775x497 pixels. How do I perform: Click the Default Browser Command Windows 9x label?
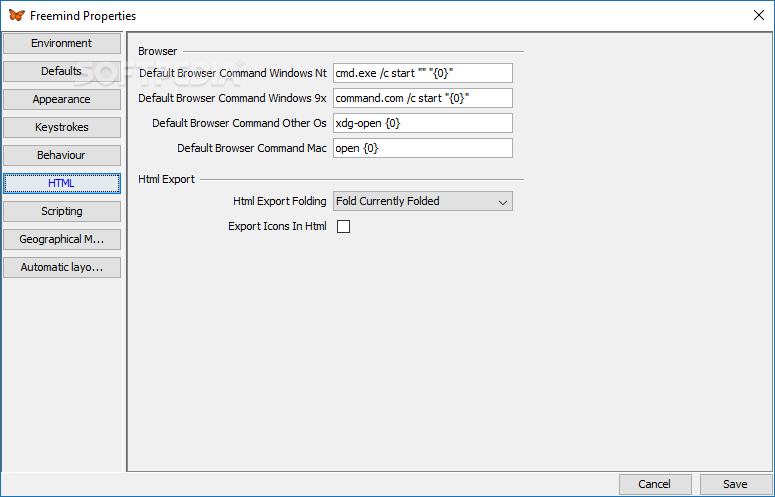click(232, 98)
